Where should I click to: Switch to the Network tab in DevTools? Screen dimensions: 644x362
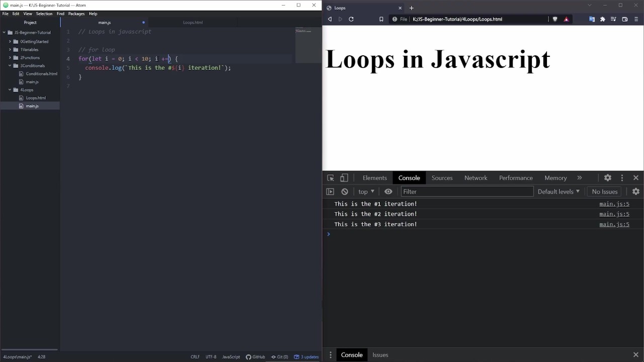(475, 178)
